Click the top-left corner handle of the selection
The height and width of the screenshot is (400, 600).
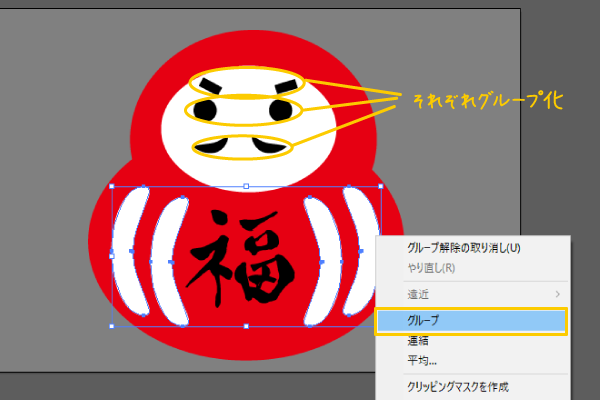(x=112, y=186)
